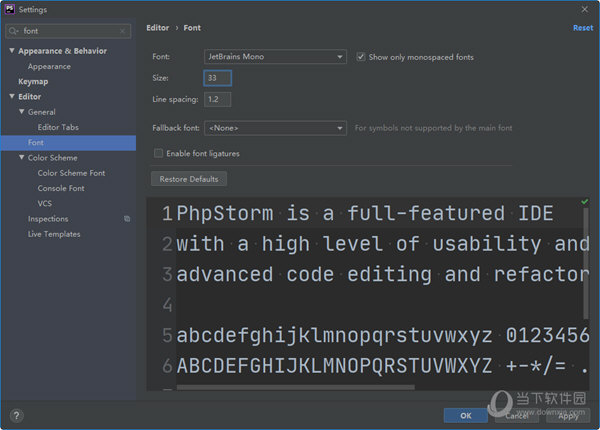Click the Apply button
The width and height of the screenshot is (600, 430).
pos(568,415)
